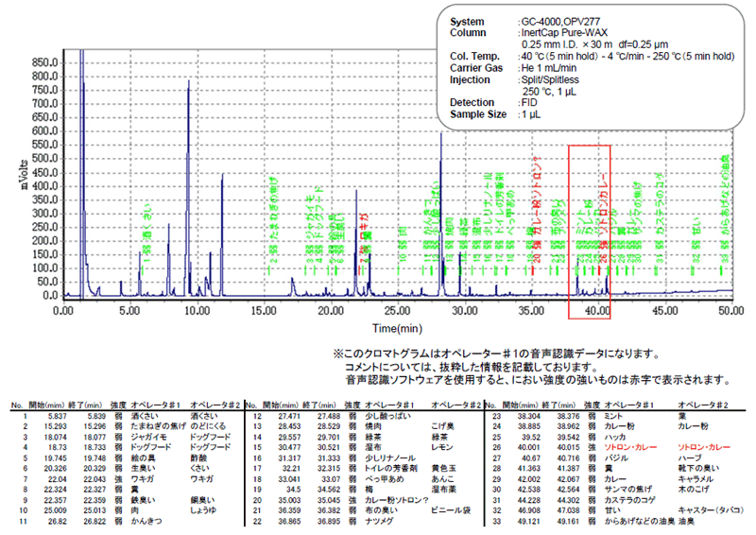Click the cell "靴下の臭い"

(x=698, y=469)
